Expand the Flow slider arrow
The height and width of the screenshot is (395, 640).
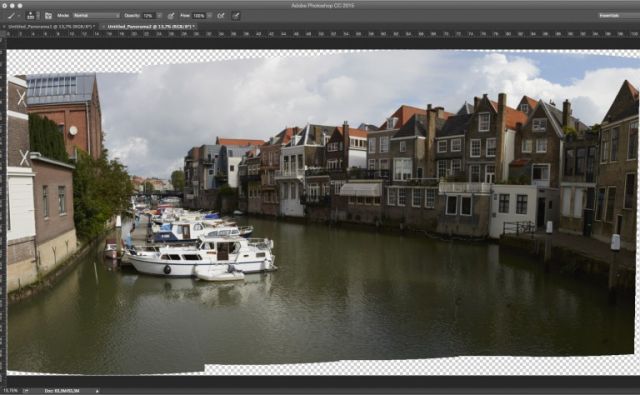click(209, 16)
